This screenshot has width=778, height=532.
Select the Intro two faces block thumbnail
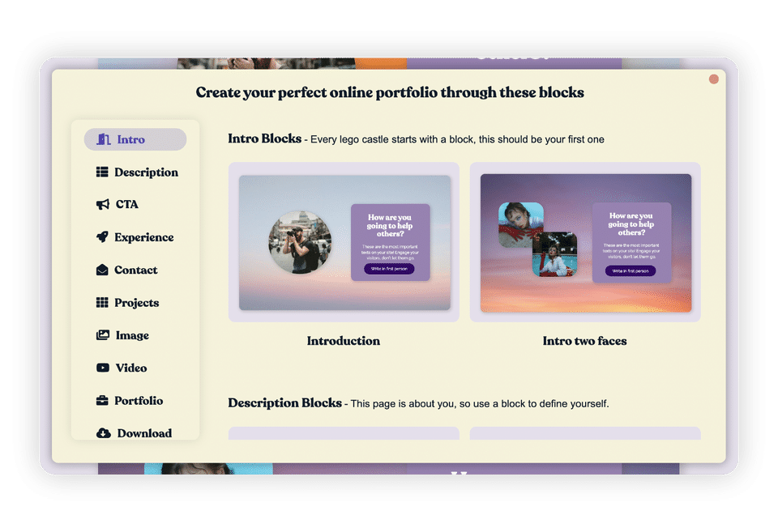point(585,242)
